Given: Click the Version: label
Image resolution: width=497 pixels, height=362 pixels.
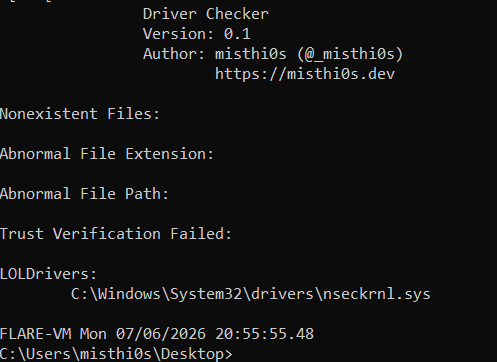Looking at the screenshot, I should click(178, 34).
